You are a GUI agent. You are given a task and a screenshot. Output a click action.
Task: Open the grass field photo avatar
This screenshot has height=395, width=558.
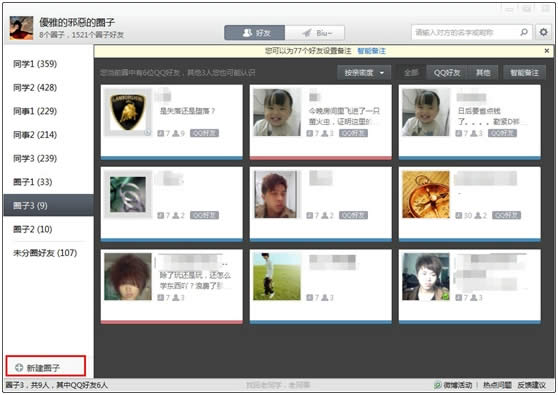277,276
